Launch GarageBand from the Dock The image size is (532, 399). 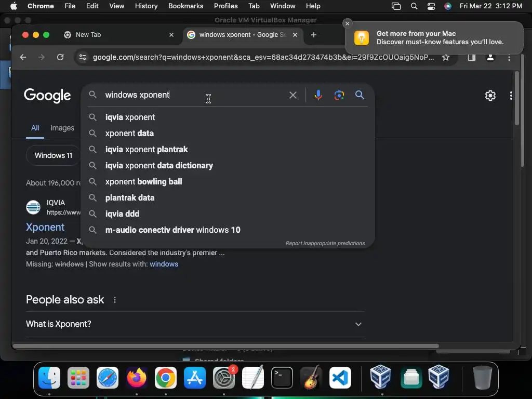tap(311, 377)
